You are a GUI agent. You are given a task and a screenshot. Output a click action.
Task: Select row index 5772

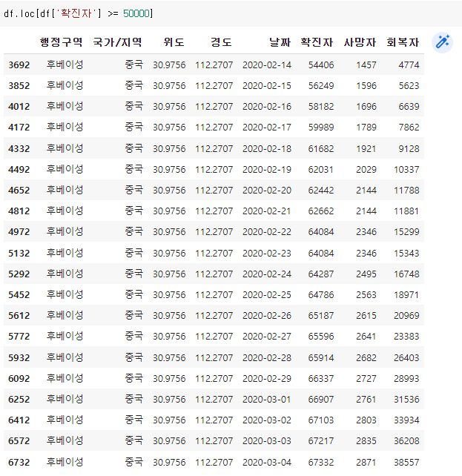click(19, 337)
